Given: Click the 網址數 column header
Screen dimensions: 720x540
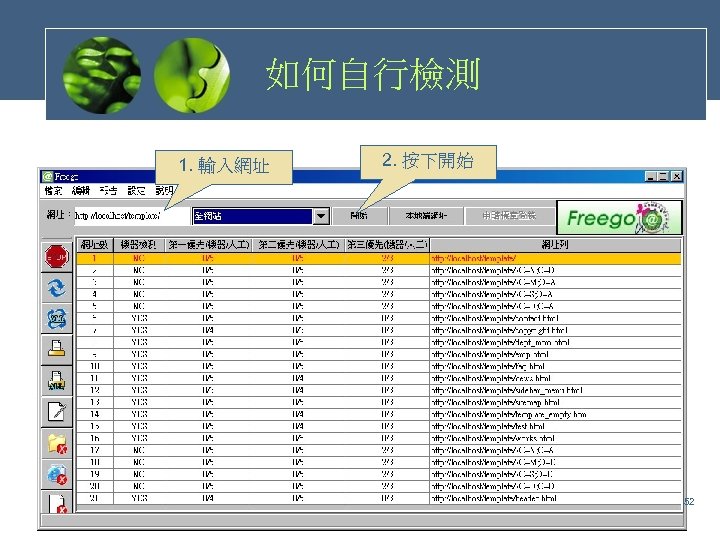Looking at the screenshot, I should [94, 245].
